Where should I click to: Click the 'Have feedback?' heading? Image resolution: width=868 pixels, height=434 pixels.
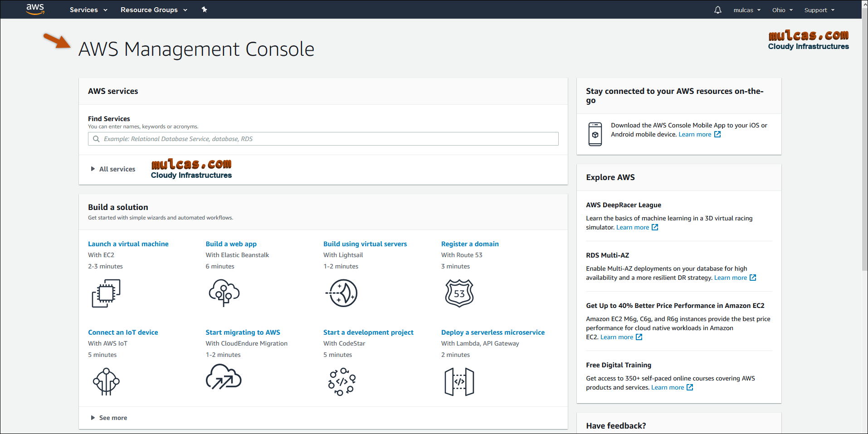616,425
